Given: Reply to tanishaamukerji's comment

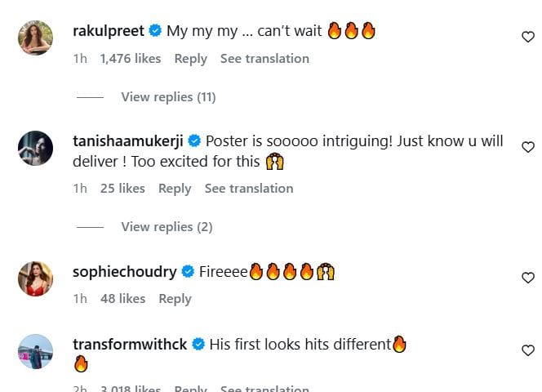Looking at the screenshot, I should point(175,189).
